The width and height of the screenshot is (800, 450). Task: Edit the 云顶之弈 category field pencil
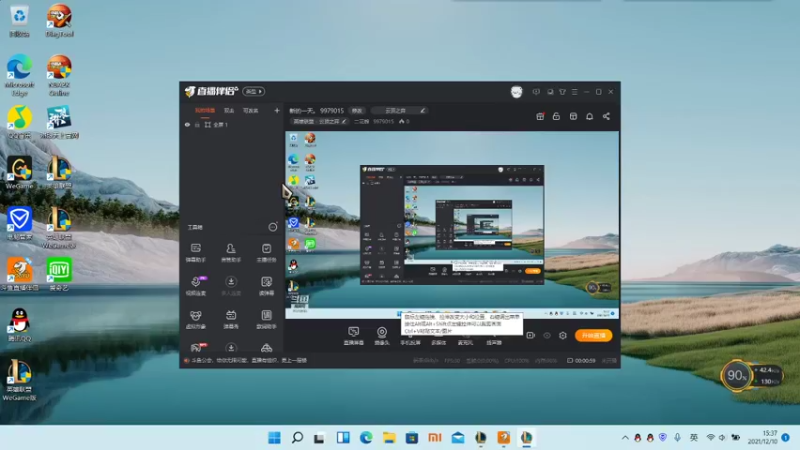(x=422, y=111)
